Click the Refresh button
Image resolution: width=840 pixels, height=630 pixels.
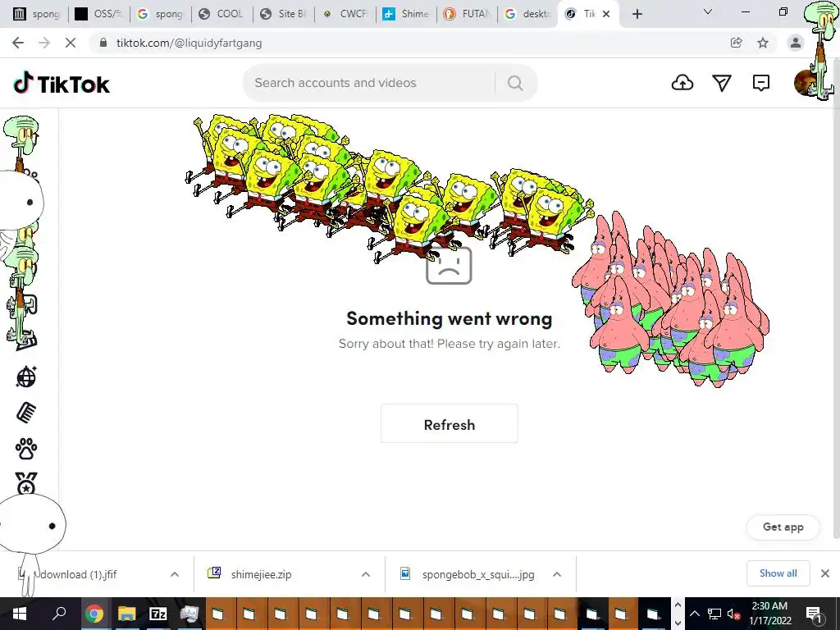pyautogui.click(x=449, y=424)
